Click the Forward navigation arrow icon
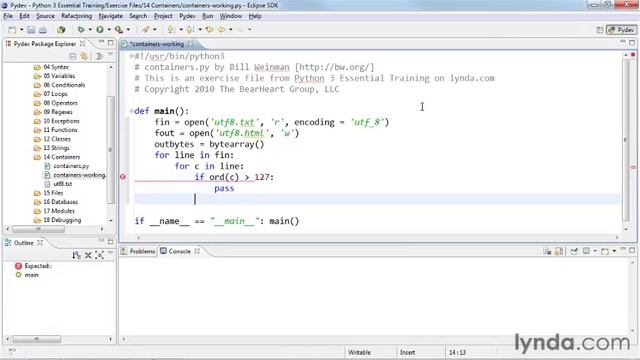 coord(240,29)
